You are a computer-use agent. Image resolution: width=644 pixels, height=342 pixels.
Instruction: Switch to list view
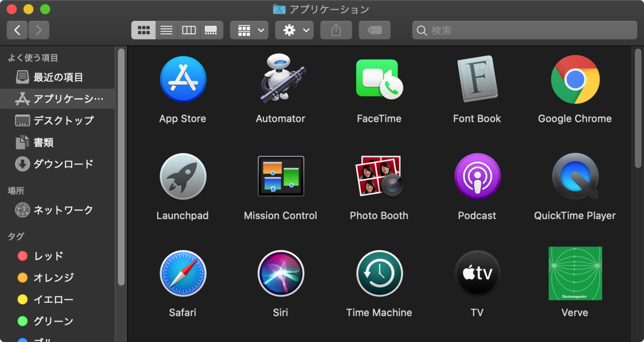point(166,30)
